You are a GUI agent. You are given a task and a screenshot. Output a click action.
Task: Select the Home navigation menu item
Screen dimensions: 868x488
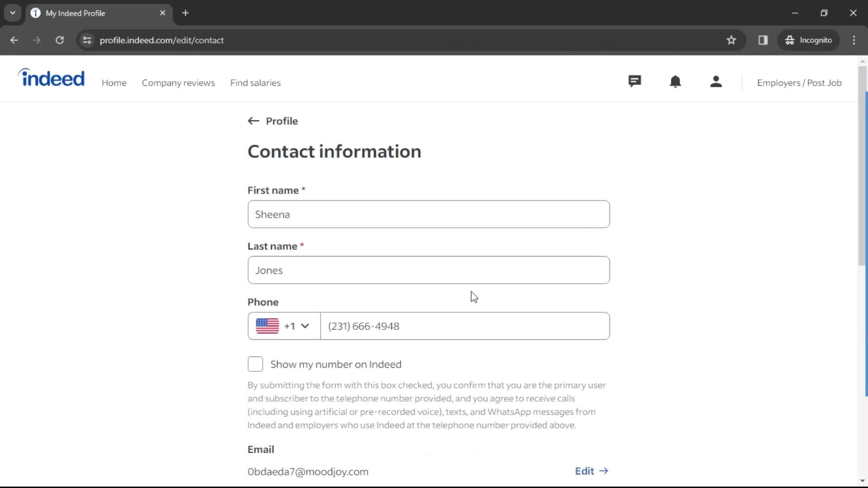pyautogui.click(x=114, y=83)
